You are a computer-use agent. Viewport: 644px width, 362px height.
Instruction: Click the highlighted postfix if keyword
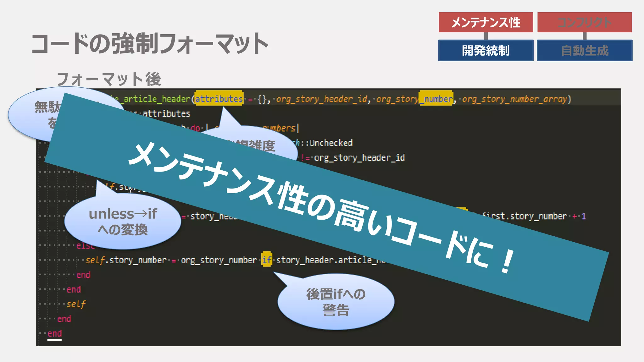coord(267,260)
